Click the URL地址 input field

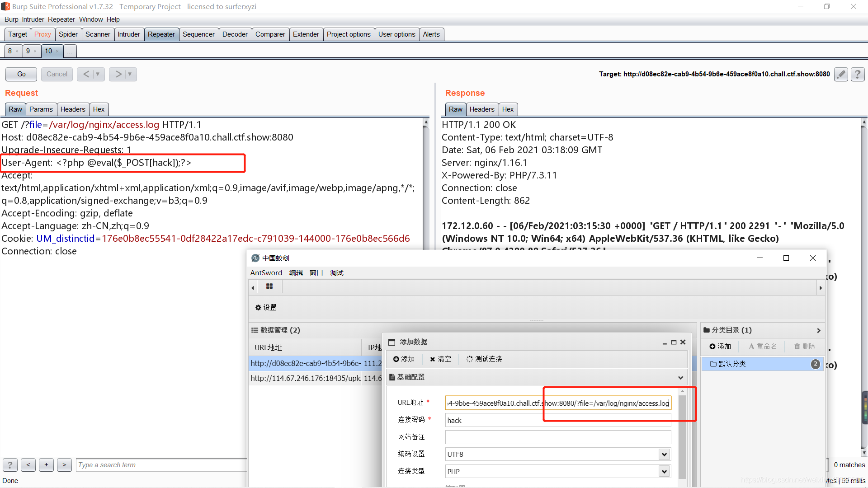(x=558, y=403)
